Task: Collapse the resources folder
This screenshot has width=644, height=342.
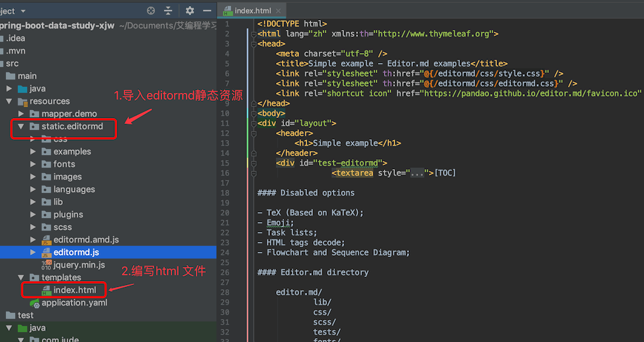Action: (x=9, y=101)
